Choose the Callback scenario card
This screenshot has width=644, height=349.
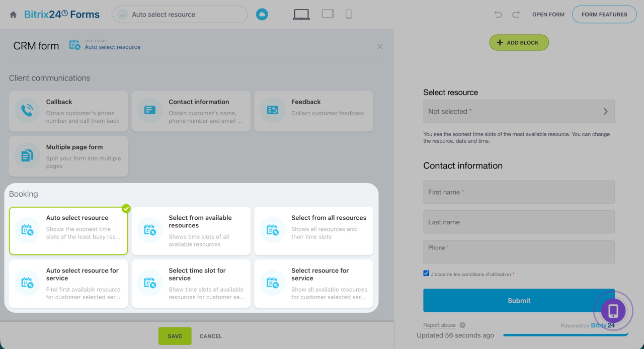[68, 111]
